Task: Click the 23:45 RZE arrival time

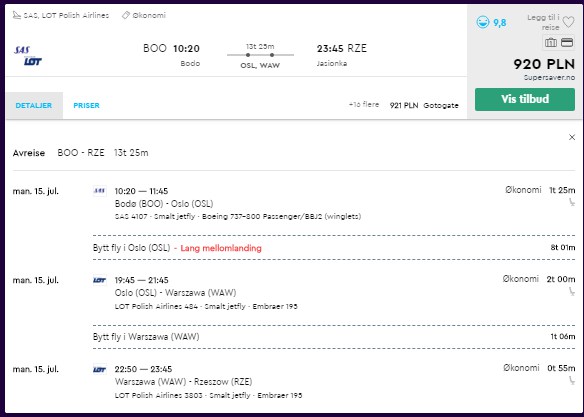Action: [x=342, y=48]
